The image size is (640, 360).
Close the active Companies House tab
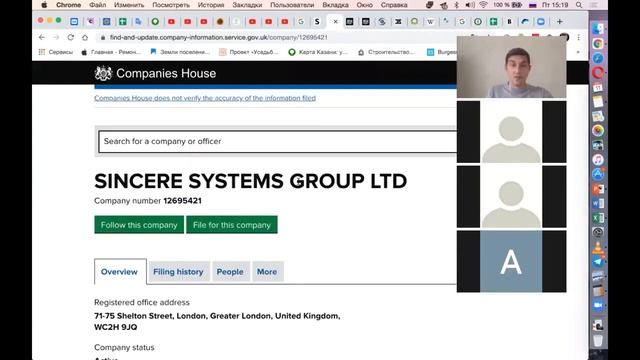click(x=335, y=22)
